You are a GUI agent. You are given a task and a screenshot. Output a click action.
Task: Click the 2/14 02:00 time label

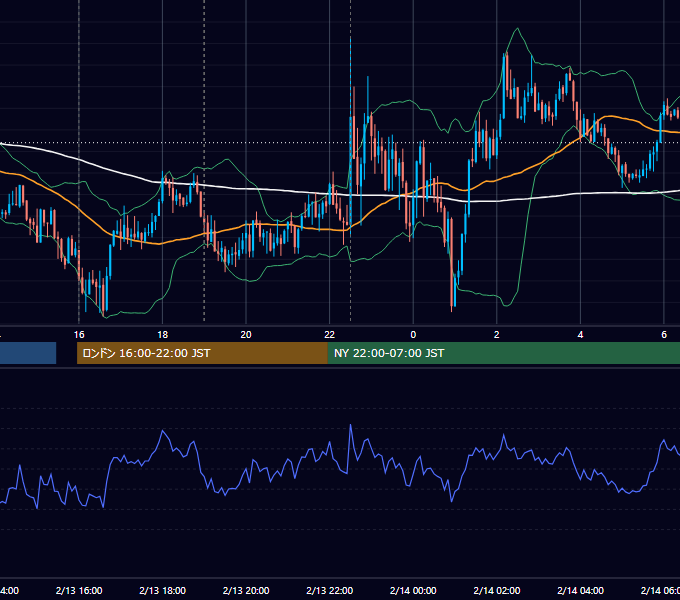497,590
